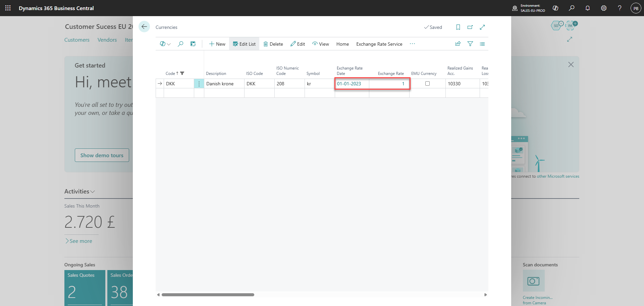Open the row actions menu for DKK
644x306 pixels.
199,84
